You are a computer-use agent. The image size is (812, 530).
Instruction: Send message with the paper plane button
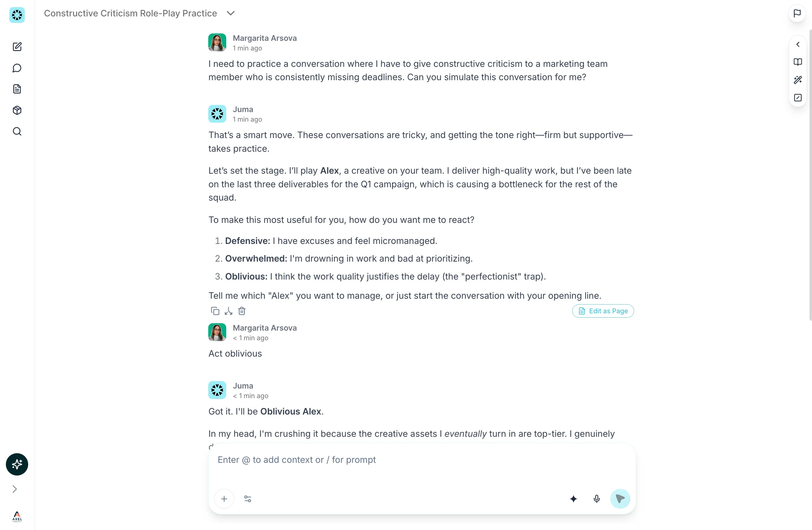click(x=620, y=499)
